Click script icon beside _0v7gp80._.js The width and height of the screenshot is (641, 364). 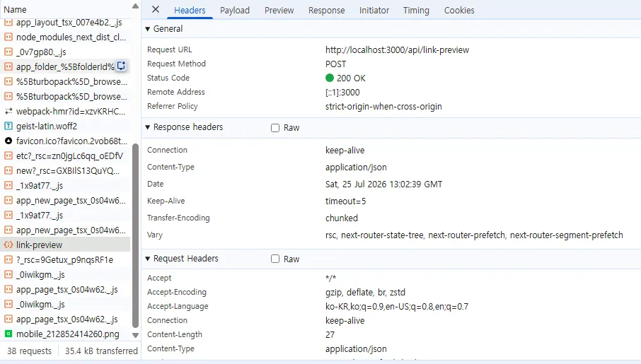coord(8,52)
